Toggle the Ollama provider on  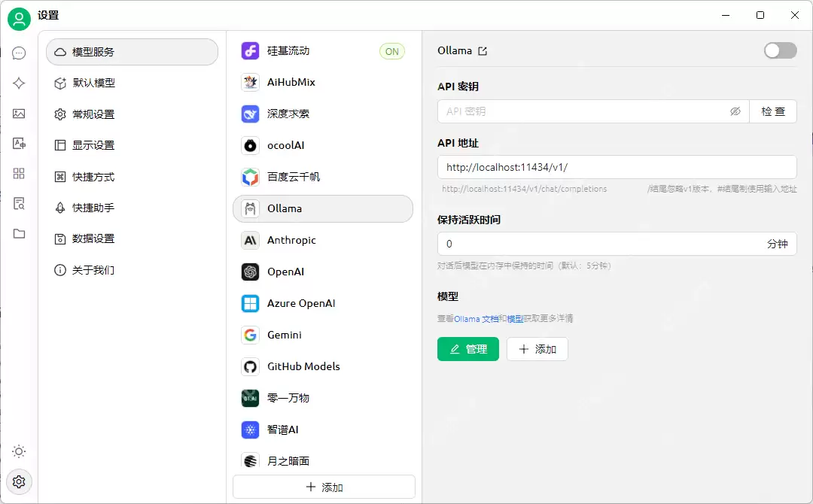coord(780,50)
